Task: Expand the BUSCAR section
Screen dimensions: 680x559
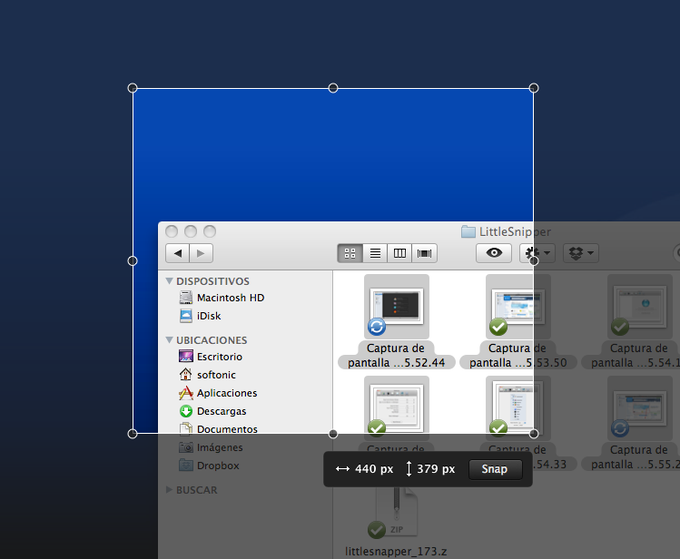Action: click(169, 490)
